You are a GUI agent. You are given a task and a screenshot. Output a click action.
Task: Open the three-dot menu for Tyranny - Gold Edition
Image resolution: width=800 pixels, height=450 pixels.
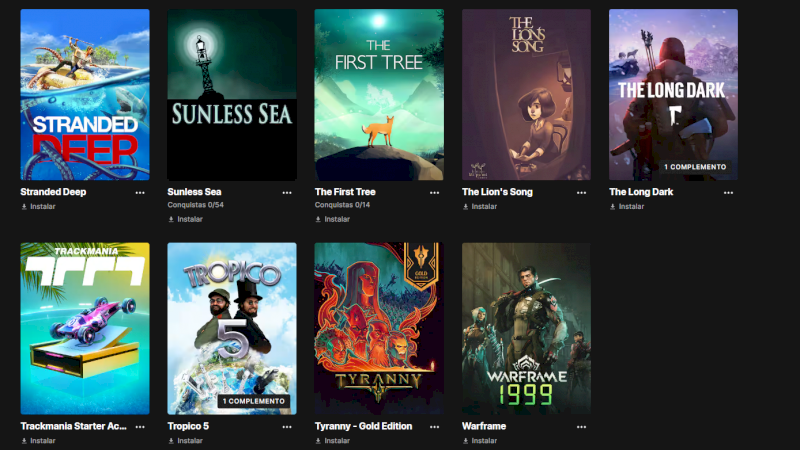434,427
